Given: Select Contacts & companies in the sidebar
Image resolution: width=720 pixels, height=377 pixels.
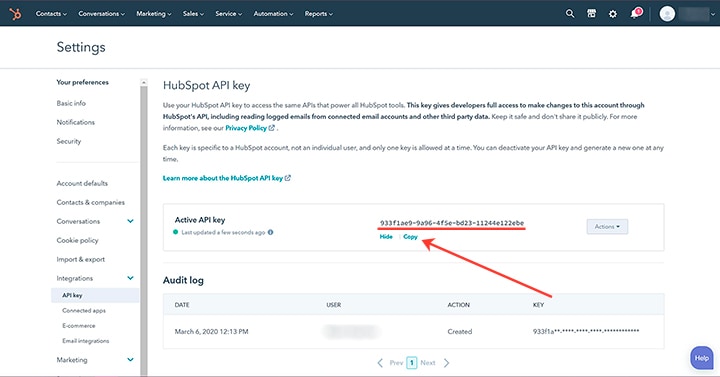Looking at the screenshot, I should pos(90,203).
